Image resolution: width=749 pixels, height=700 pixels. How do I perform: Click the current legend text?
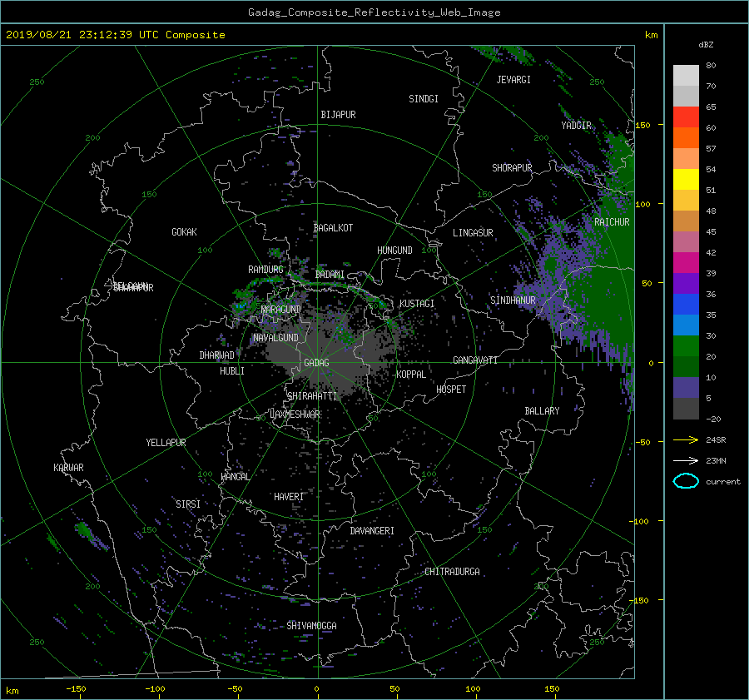pos(723,482)
